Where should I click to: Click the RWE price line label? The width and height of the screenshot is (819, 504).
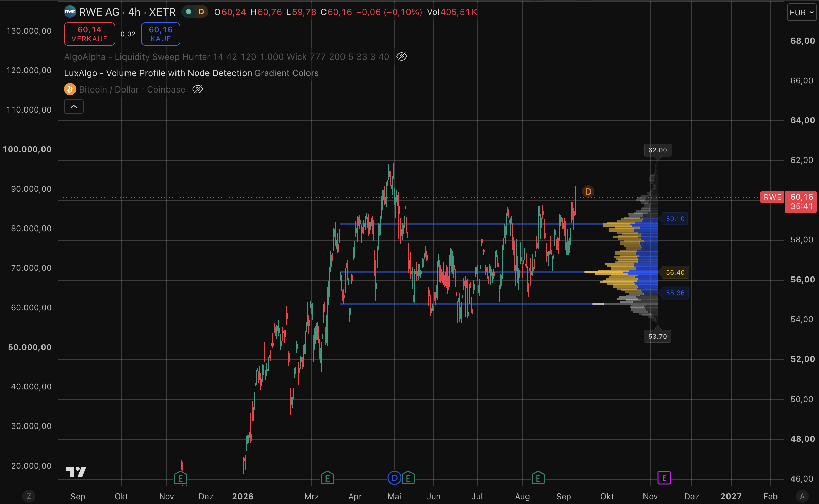point(772,197)
